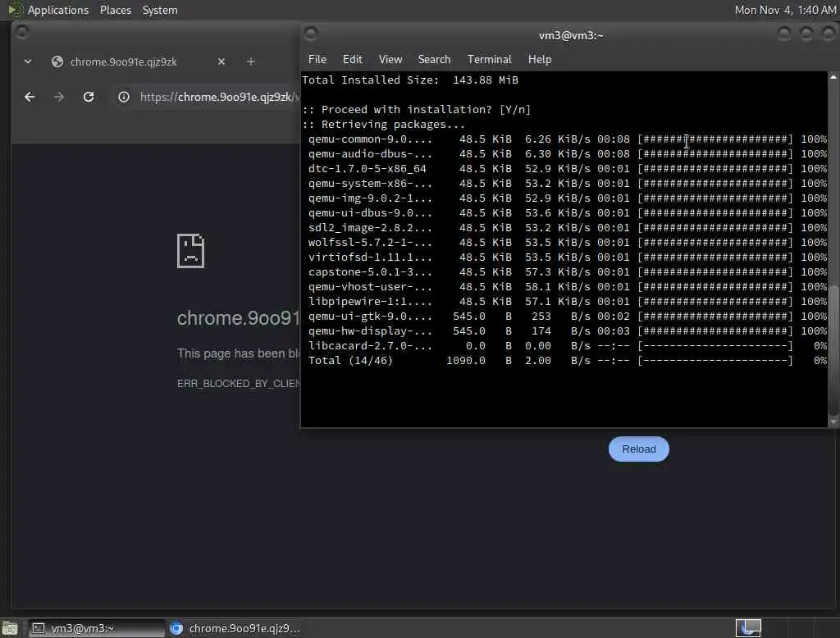
Task: Click the terminal vertical scrollbar thumb
Action: 833,350
